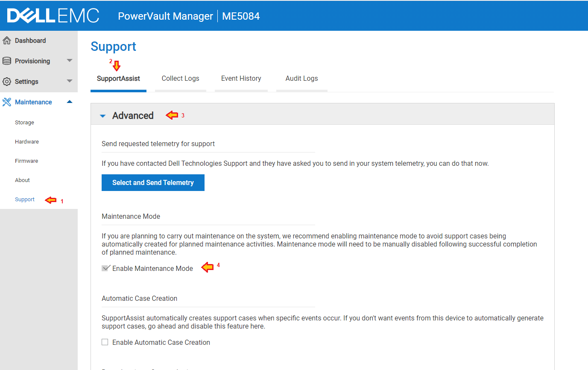
Task: Expand the Provisioning sidebar menu
Action: [x=69, y=61]
